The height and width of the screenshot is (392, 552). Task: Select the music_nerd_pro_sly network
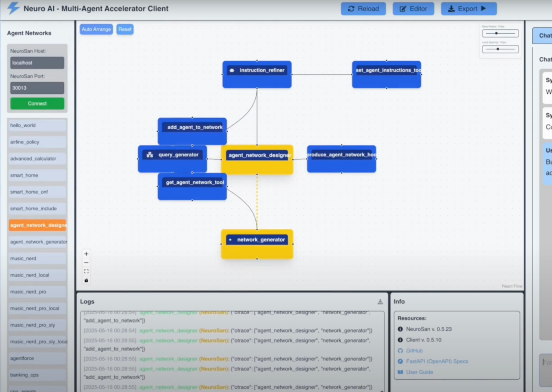click(x=37, y=325)
